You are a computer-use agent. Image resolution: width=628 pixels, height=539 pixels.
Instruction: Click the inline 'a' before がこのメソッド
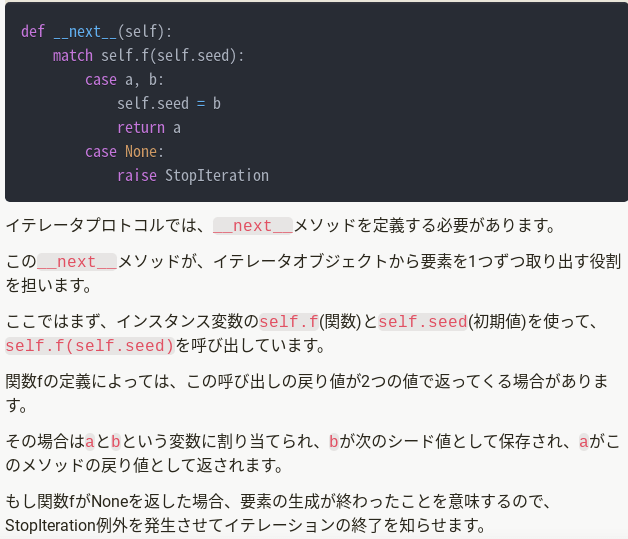(x=584, y=442)
